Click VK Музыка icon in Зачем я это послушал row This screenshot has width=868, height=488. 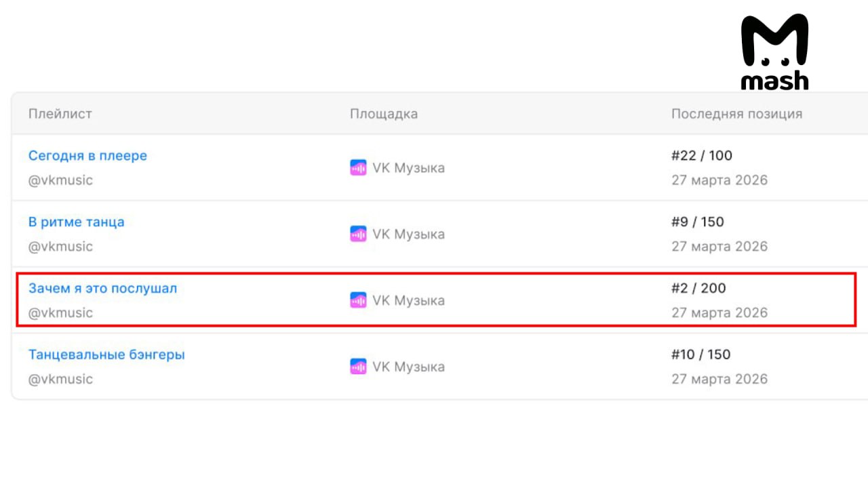click(358, 300)
